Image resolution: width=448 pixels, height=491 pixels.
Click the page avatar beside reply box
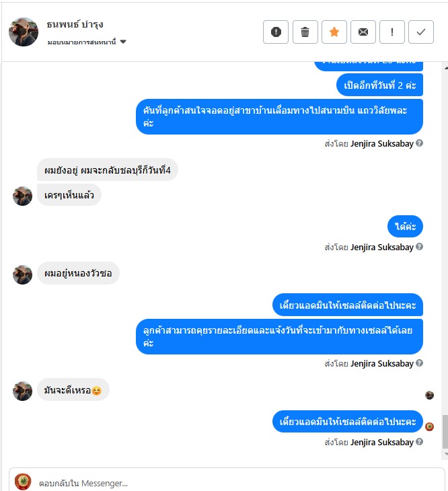tap(23, 482)
